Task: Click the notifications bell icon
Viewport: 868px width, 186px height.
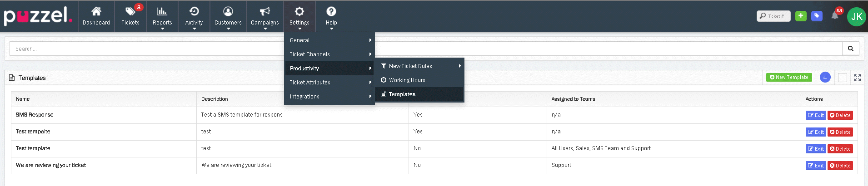Action: [x=835, y=16]
